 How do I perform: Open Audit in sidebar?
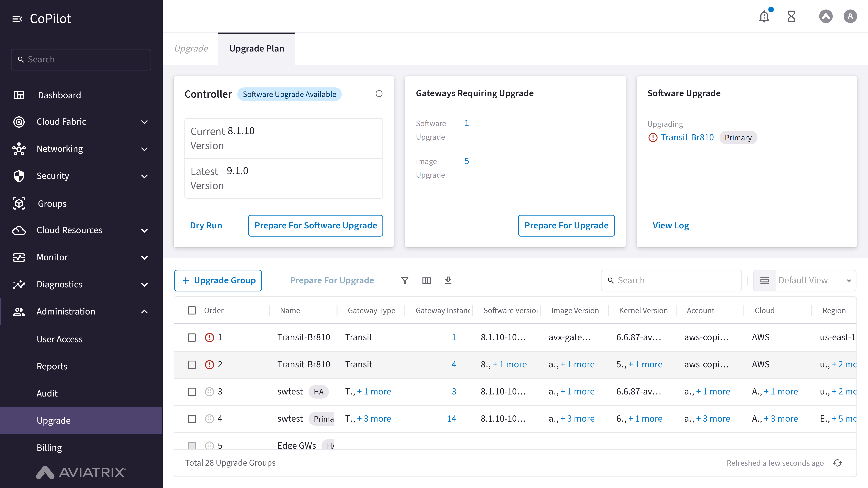[47, 393]
